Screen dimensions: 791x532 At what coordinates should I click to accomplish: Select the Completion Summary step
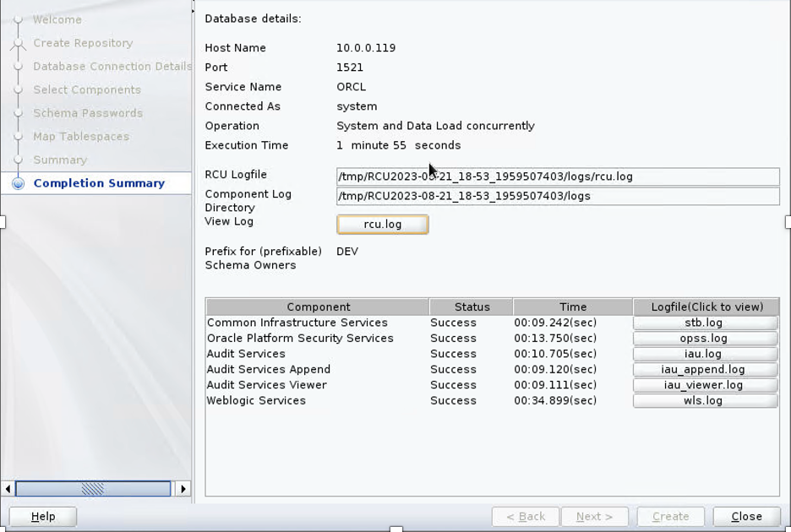[99, 183]
